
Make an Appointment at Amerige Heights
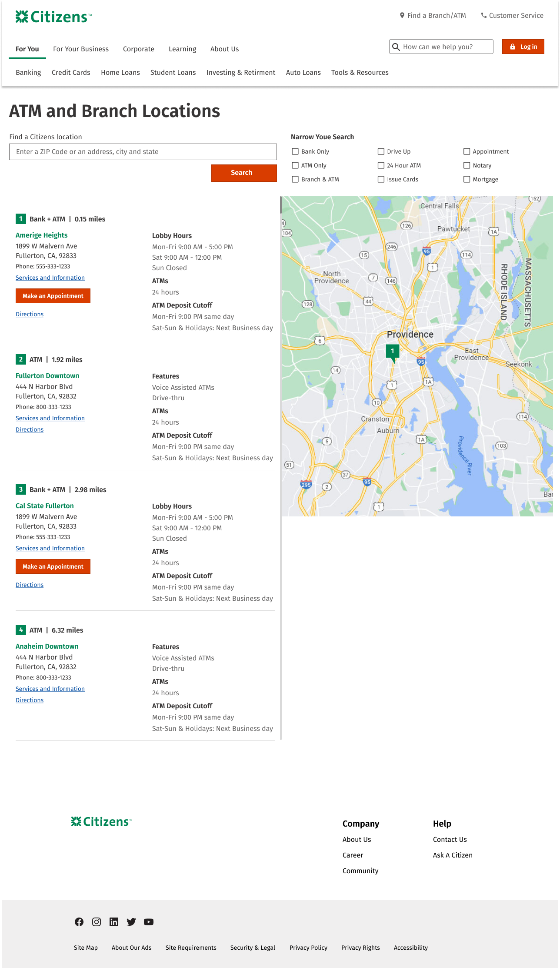tap(53, 296)
